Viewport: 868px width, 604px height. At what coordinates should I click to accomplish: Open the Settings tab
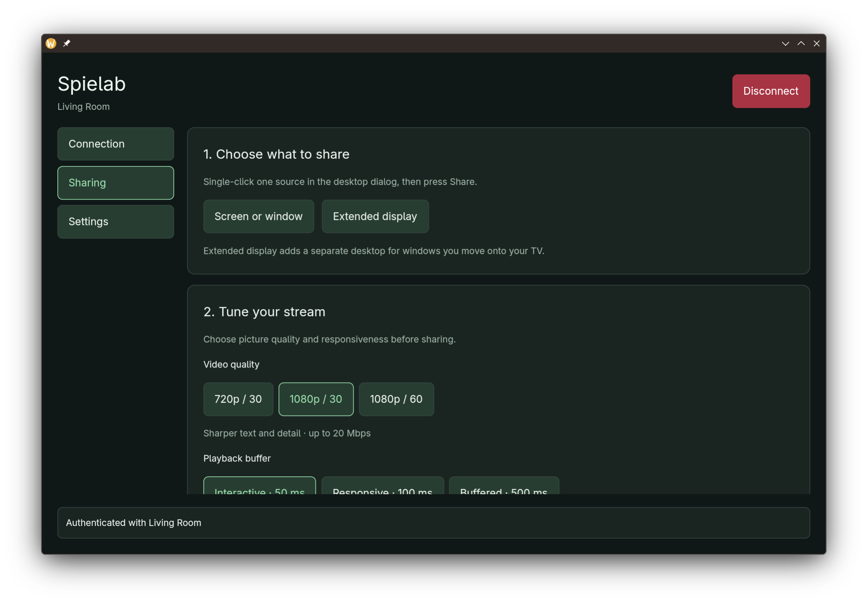(x=116, y=222)
